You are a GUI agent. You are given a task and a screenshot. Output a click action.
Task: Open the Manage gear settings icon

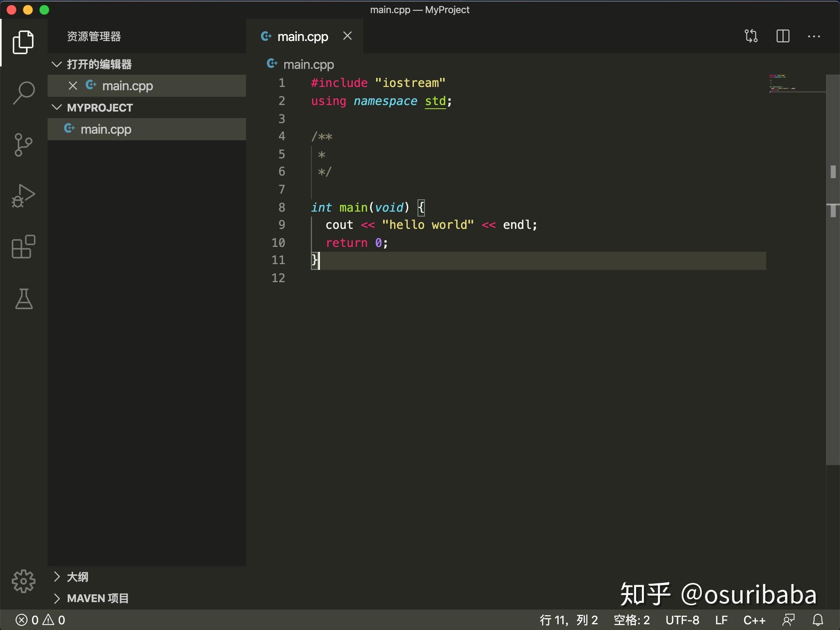[x=23, y=581]
